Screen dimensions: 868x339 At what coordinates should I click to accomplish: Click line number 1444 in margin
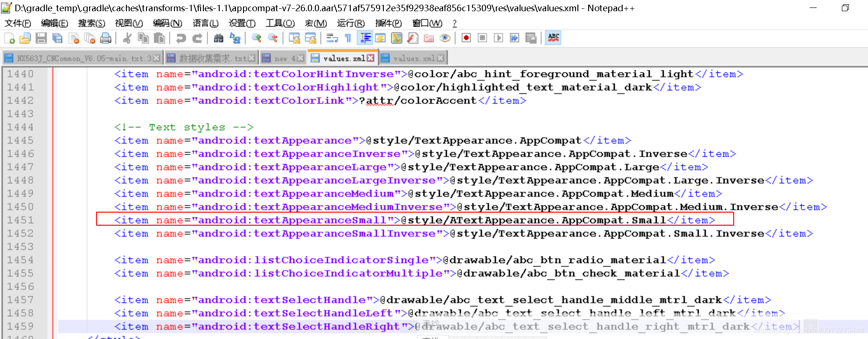coord(21,127)
